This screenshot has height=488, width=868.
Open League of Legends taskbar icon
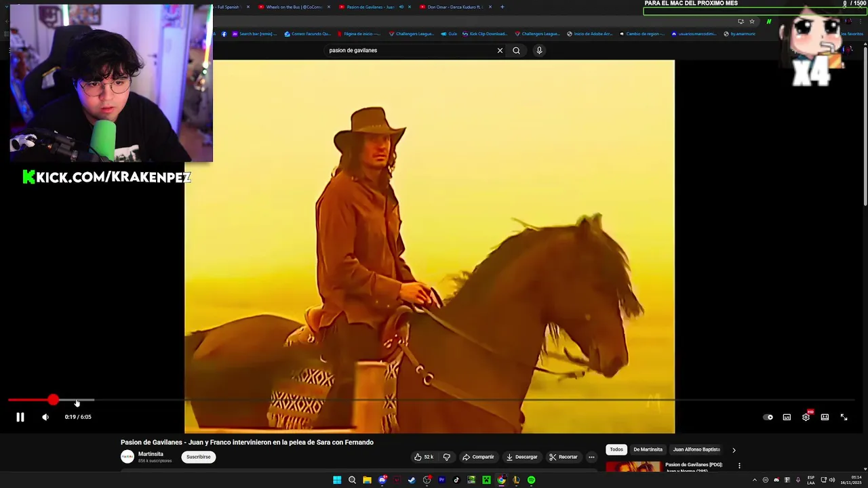[516, 480]
